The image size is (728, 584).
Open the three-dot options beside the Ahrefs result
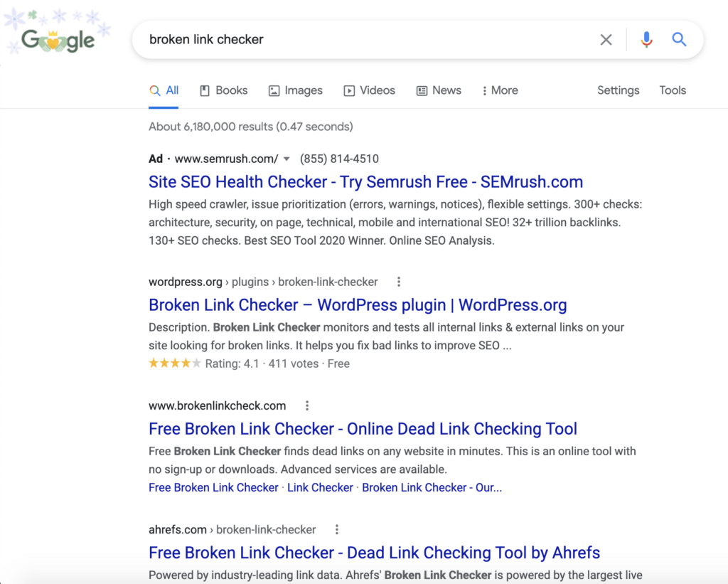point(337,529)
